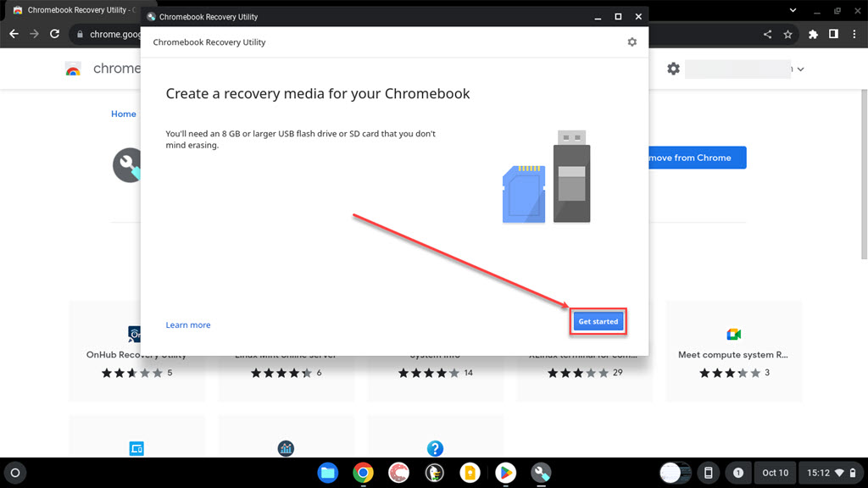Image resolution: width=868 pixels, height=488 pixels.
Task: Reload the Chrome web store page
Action: 54,34
